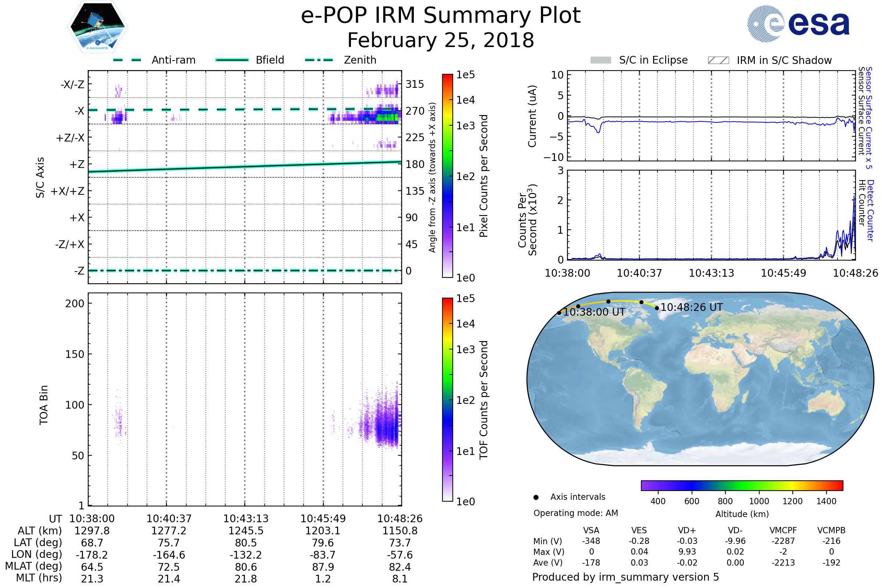Click the 10:48:26 UT label on map
This screenshot has height=588, width=882.
tap(692, 308)
